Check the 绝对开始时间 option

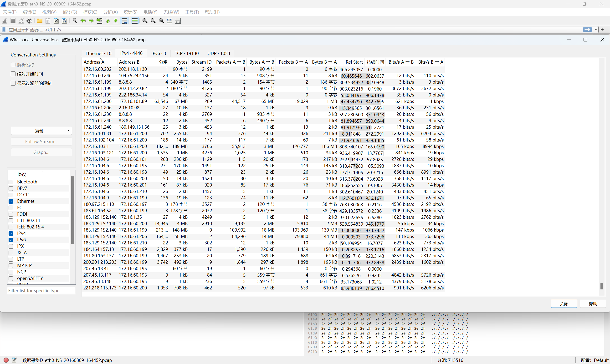(13, 74)
